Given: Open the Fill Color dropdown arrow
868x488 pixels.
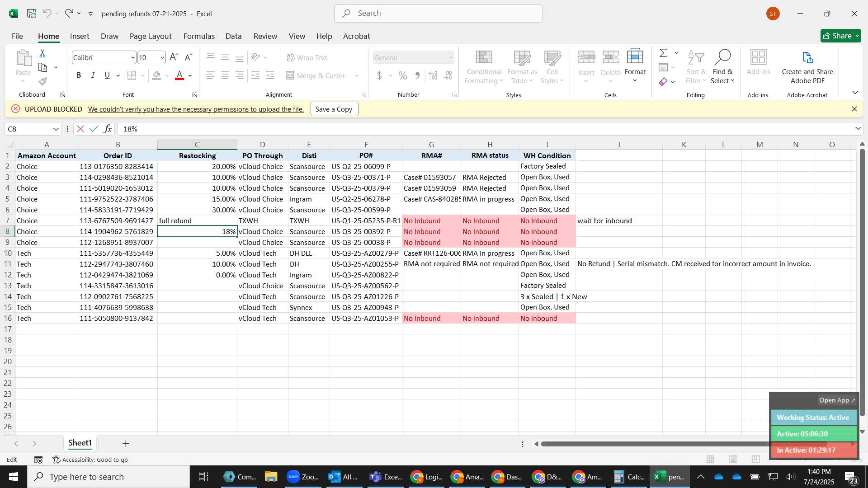Looking at the screenshot, I should pos(167,75).
